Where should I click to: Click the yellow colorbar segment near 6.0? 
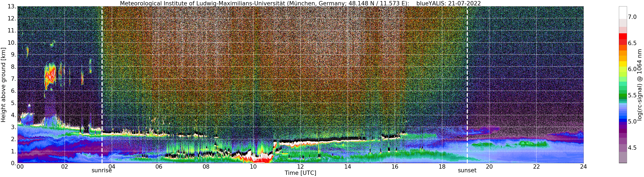click(x=623, y=64)
